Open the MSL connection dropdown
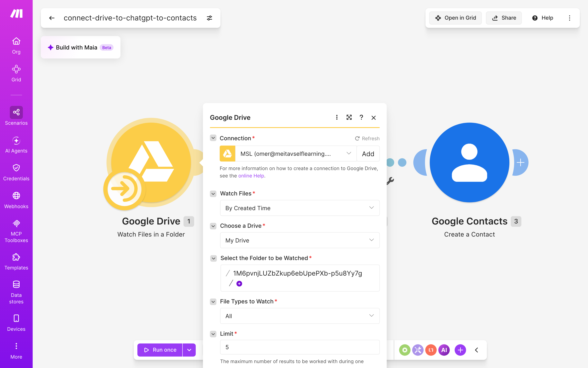 pos(296,154)
